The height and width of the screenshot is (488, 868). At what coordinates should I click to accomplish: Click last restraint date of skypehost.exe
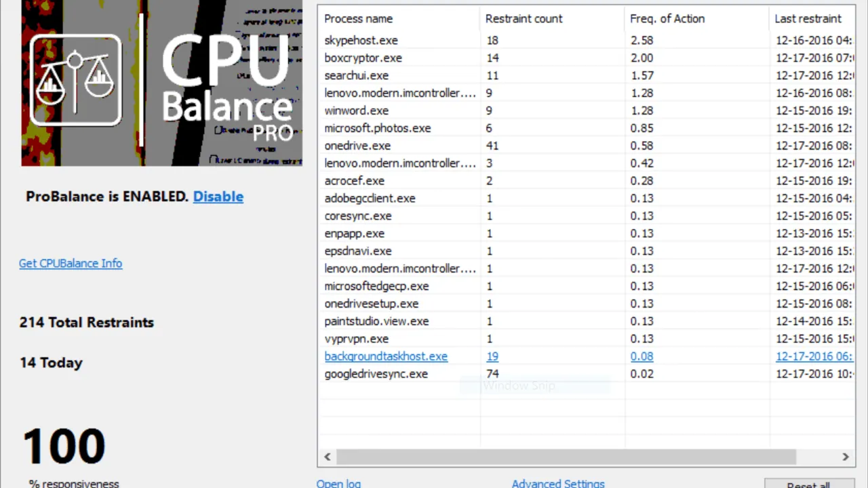click(x=814, y=41)
